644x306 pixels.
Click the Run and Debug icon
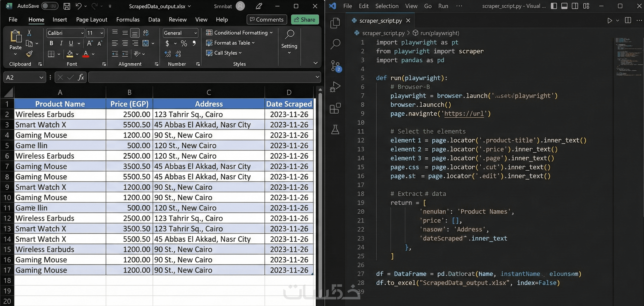(335, 87)
